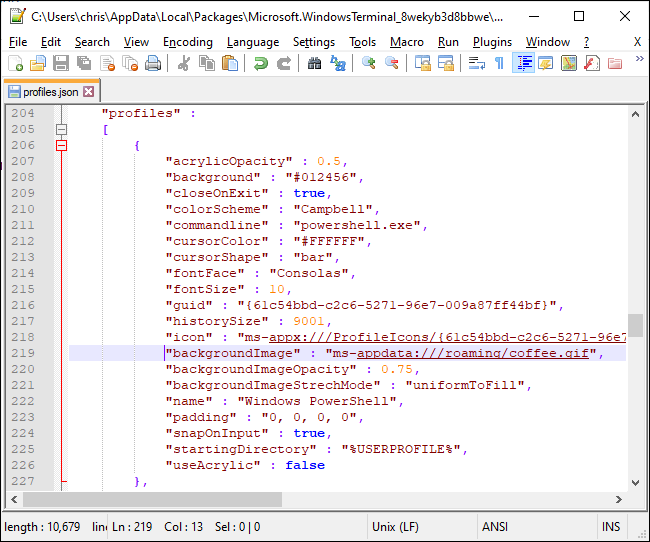The width and height of the screenshot is (650, 542).
Task: Click the horizontal scrollbar right arrow
Action: tap(618, 499)
